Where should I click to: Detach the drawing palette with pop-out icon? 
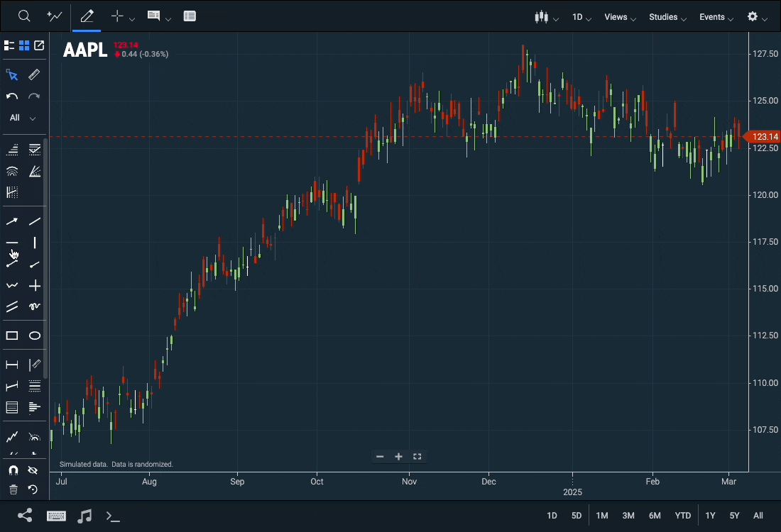[x=39, y=45]
